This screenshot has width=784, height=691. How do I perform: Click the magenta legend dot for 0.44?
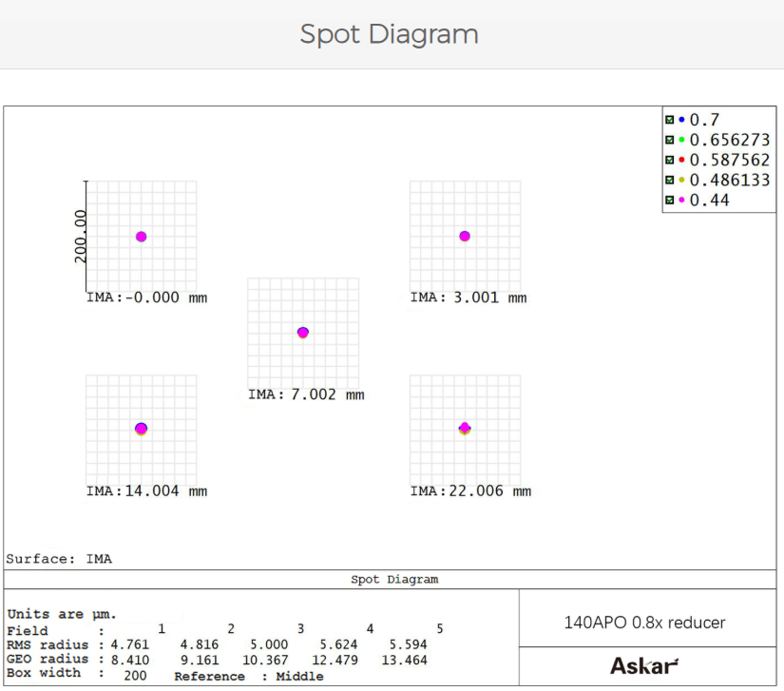click(681, 200)
